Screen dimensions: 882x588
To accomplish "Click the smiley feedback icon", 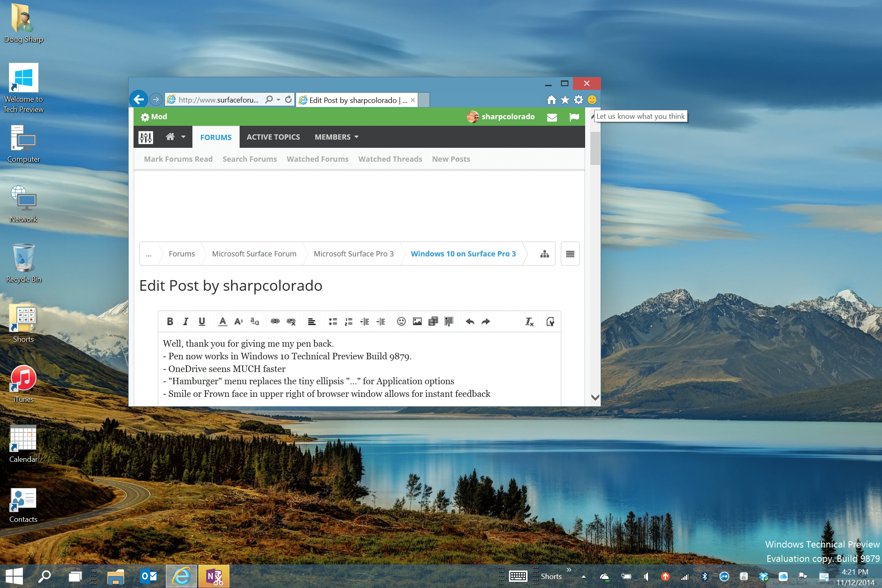I will pos(592,100).
